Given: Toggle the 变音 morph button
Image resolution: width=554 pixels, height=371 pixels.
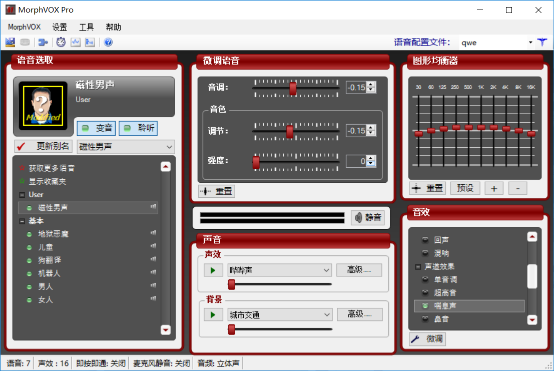Looking at the screenshot, I should coord(96,128).
